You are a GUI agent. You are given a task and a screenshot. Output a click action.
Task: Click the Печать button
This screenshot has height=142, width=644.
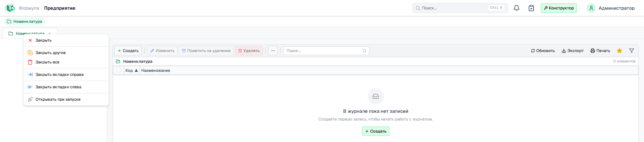pyautogui.click(x=600, y=51)
